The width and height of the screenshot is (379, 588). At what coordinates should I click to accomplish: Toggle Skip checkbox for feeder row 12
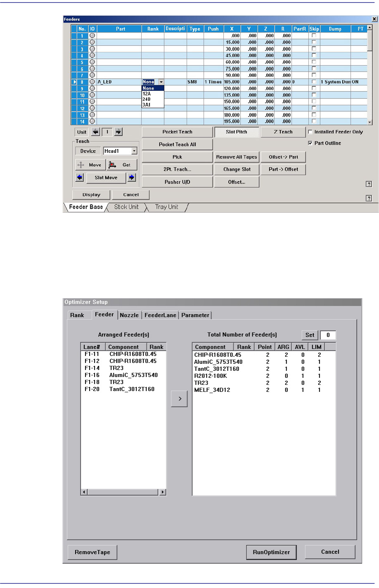(x=314, y=108)
